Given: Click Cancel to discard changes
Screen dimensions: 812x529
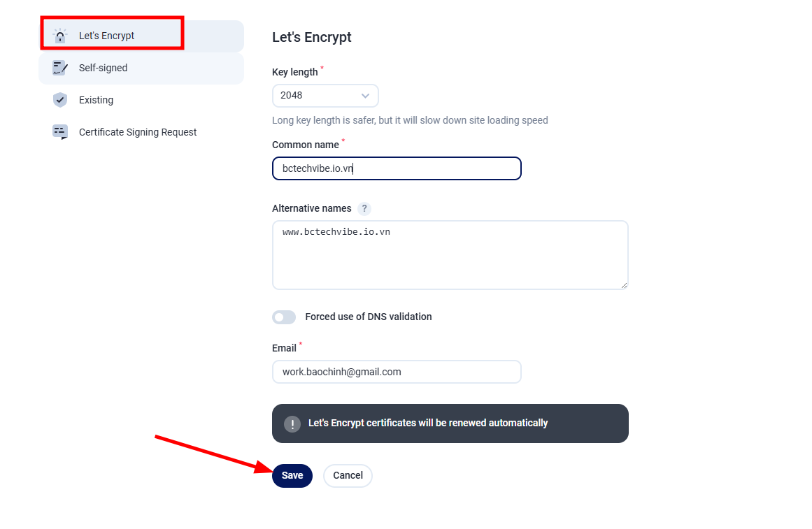Looking at the screenshot, I should pyautogui.click(x=348, y=475).
